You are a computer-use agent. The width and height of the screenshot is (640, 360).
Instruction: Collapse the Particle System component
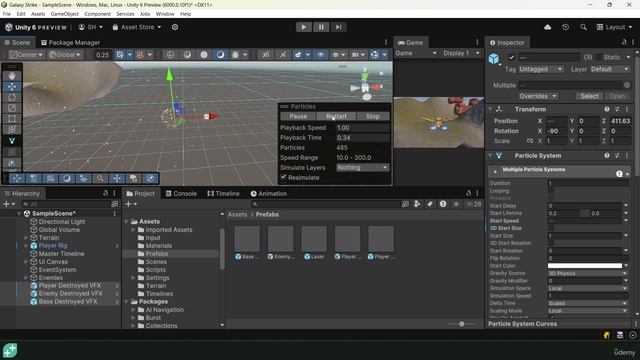pos(491,156)
